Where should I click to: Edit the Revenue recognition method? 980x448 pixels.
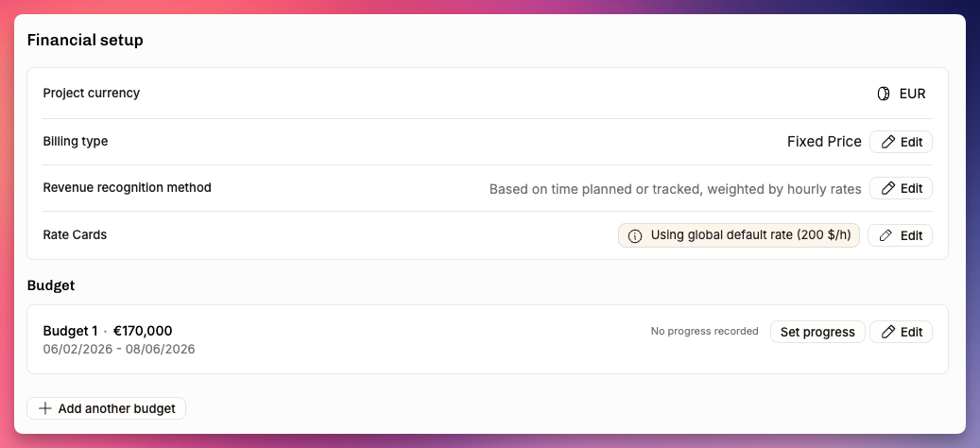(x=901, y=188)
